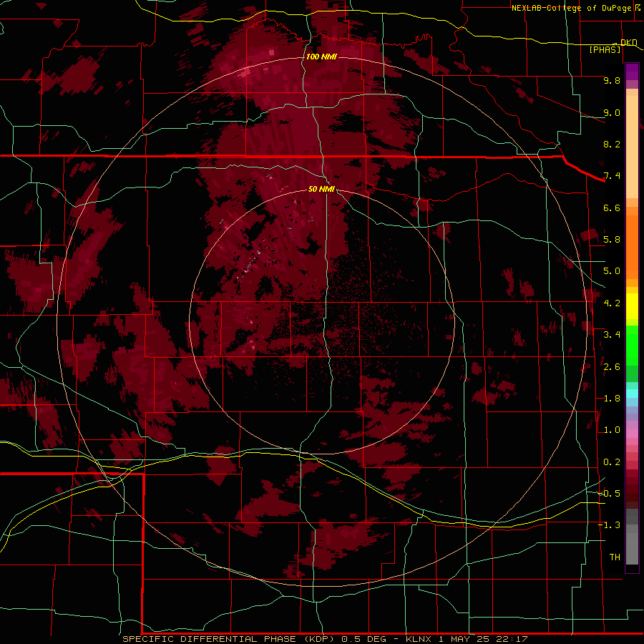Click the 22:17 timestamp in footer
Image resolution: width=644 pixels, height=644 pixels.
tap(512, 639)
